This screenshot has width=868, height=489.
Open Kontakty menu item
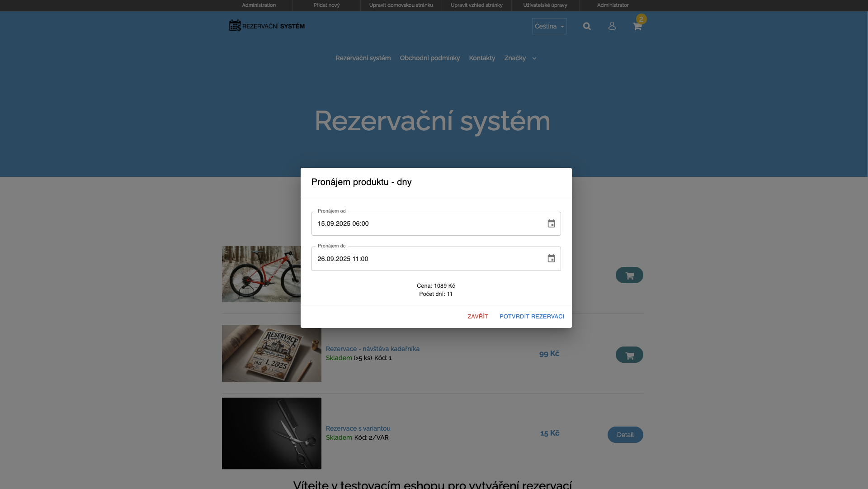pyautogui.click(x=481, y=58)
